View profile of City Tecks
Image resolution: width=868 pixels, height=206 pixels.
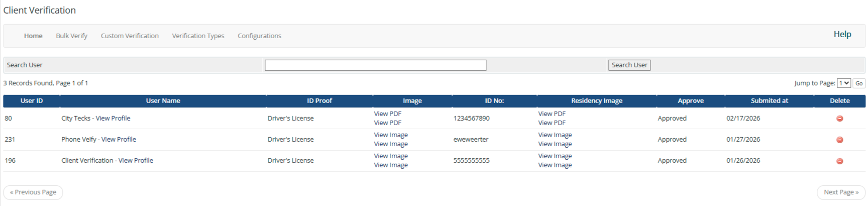[113, 119]
